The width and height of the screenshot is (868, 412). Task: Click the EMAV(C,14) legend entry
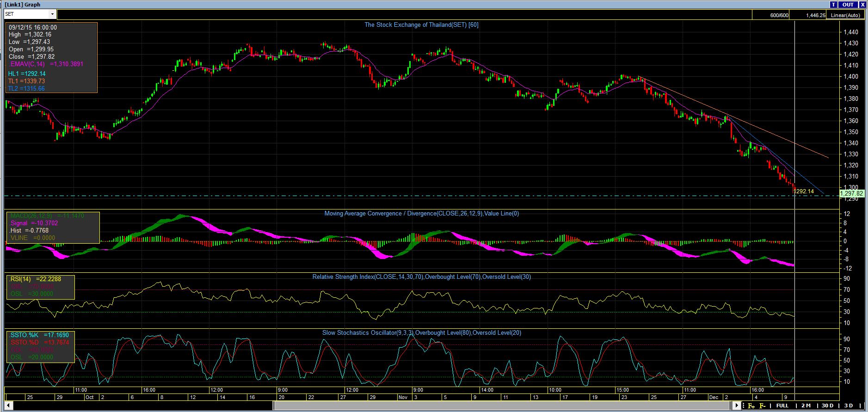[29, 64]
